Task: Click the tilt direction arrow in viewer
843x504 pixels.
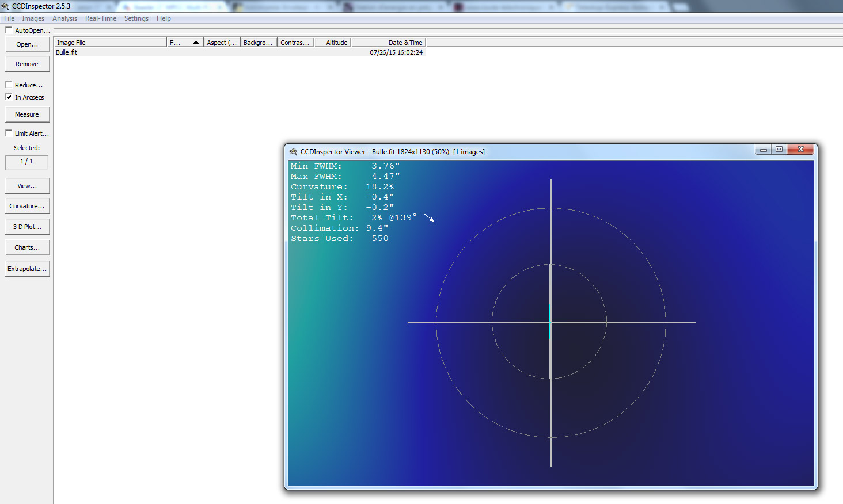Action: [429, 217]
